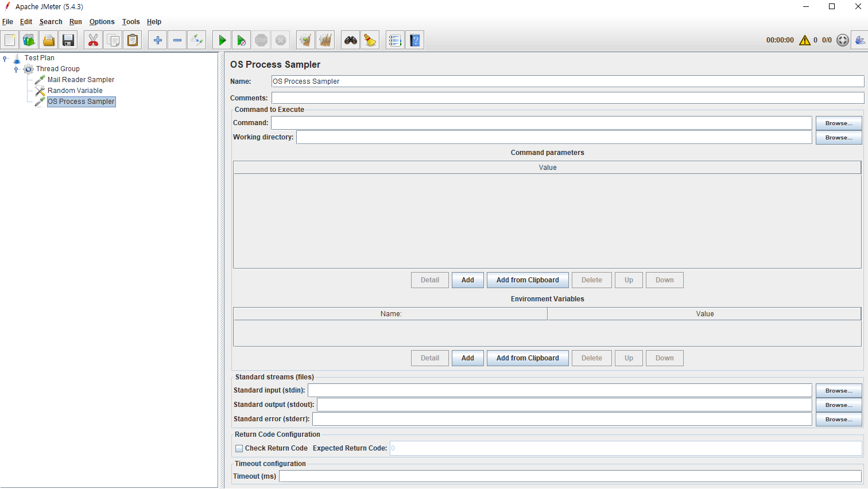
Task: Click Browse button for Command field
Action: pos(839,123)
